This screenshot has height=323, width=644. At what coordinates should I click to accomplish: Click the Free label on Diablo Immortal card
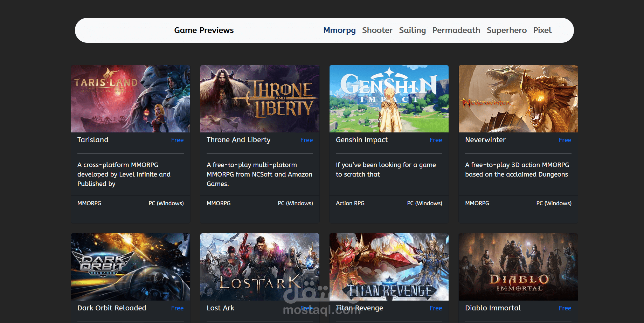click(x=565, y=308)
